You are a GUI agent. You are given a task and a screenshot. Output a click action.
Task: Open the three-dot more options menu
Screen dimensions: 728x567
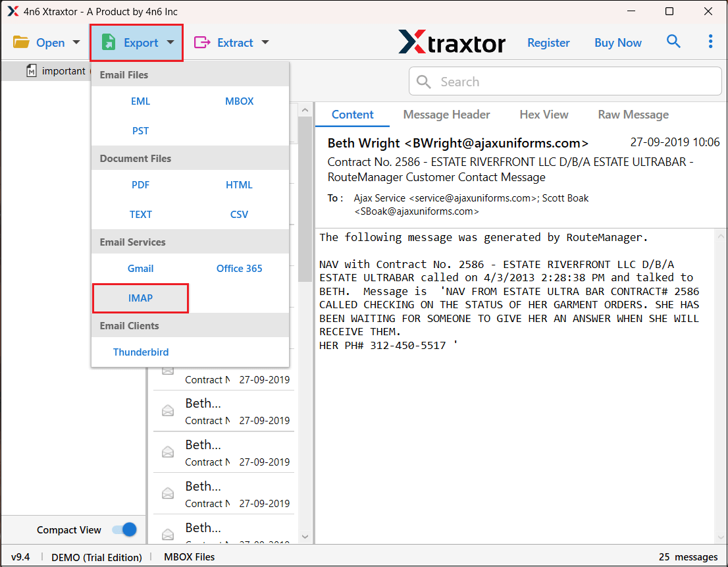(x=710, y=42)
